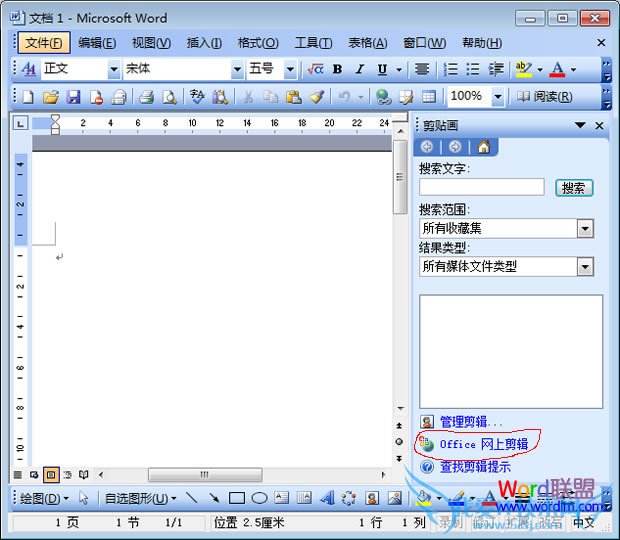Screen dimensions: 620x540
Task: Click the Insert Table icon
Action: point(429,96)
